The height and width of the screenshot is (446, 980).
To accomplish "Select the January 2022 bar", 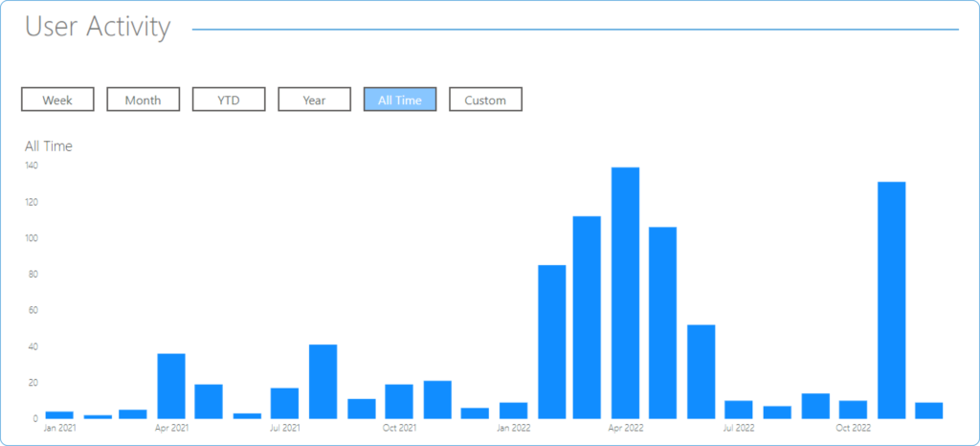I will coord(514,411).
